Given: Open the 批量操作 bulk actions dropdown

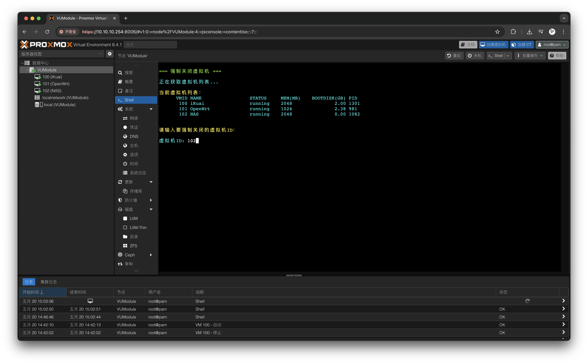Looking at the screenshot, I should (x=530, y=56).
